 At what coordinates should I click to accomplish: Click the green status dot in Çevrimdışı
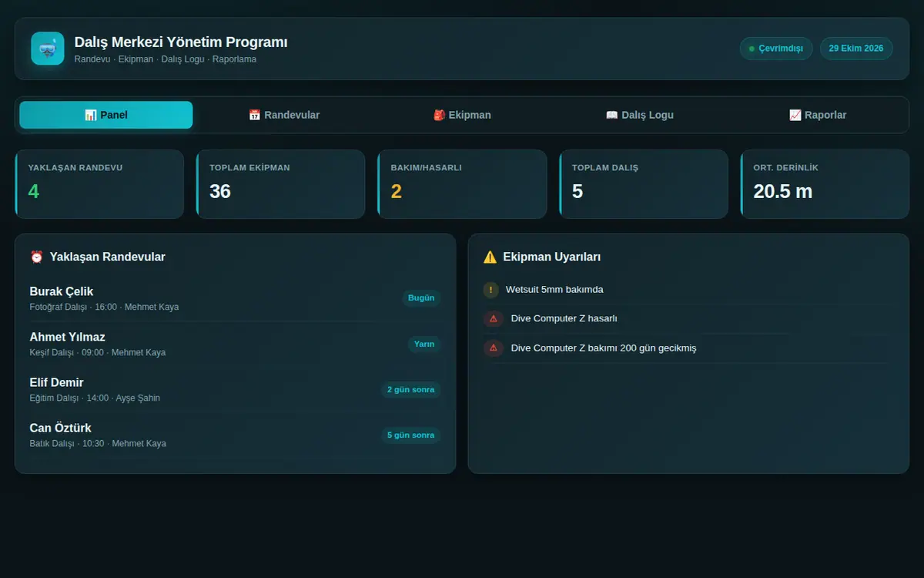tap(752, 49)
